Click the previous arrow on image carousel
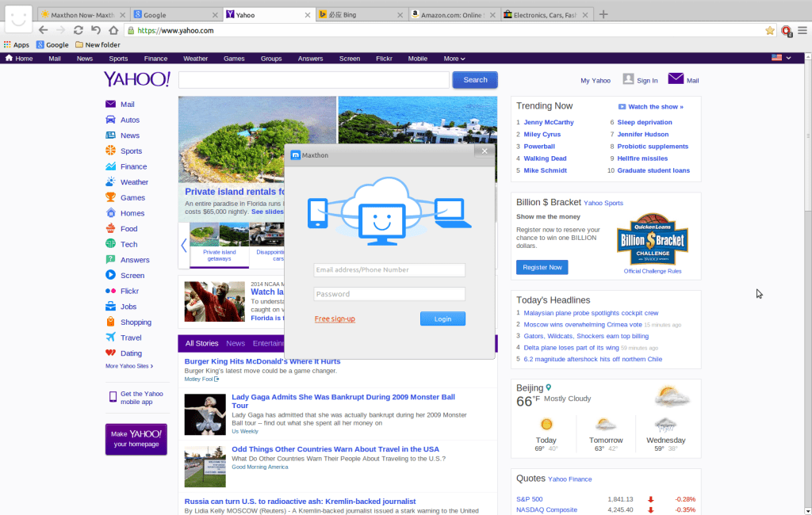 point(184,245)
